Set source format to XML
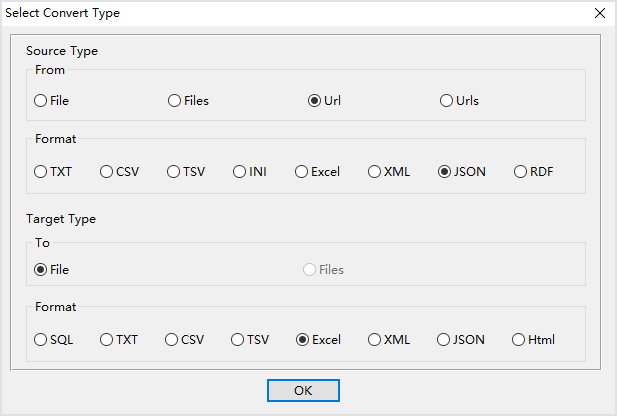 (x=375, y=172)
